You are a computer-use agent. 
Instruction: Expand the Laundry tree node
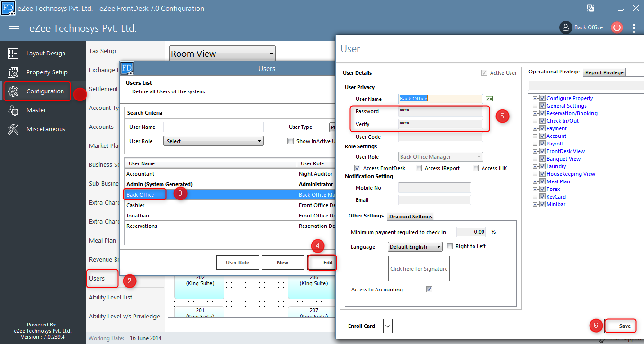click(x=536, y=166)
